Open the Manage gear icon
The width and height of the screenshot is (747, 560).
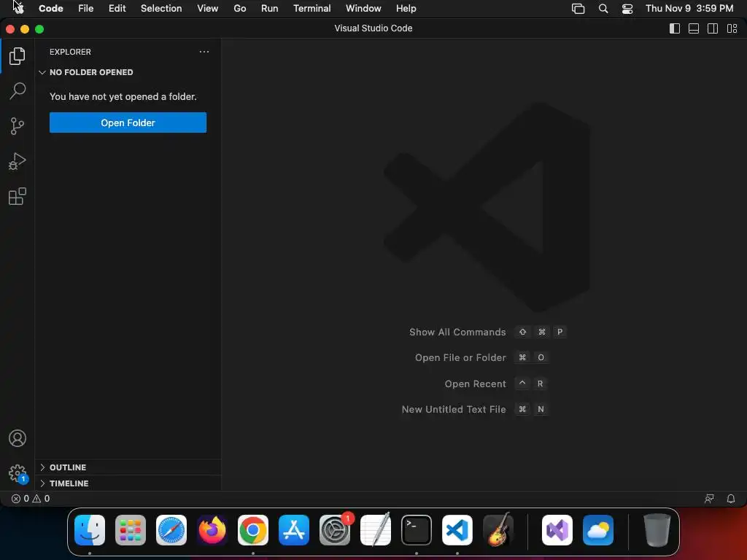18,473
